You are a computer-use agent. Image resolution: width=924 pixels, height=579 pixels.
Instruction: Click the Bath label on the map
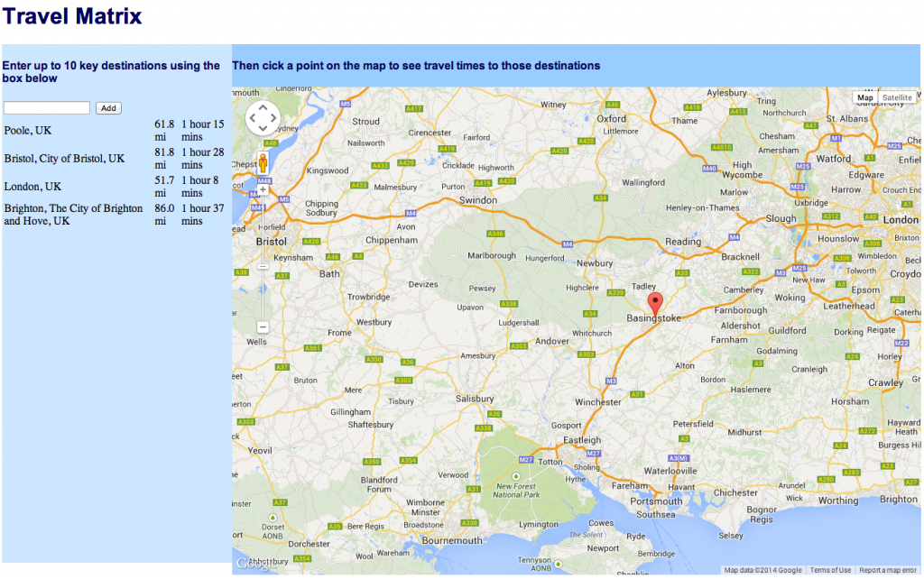[329, 274]
